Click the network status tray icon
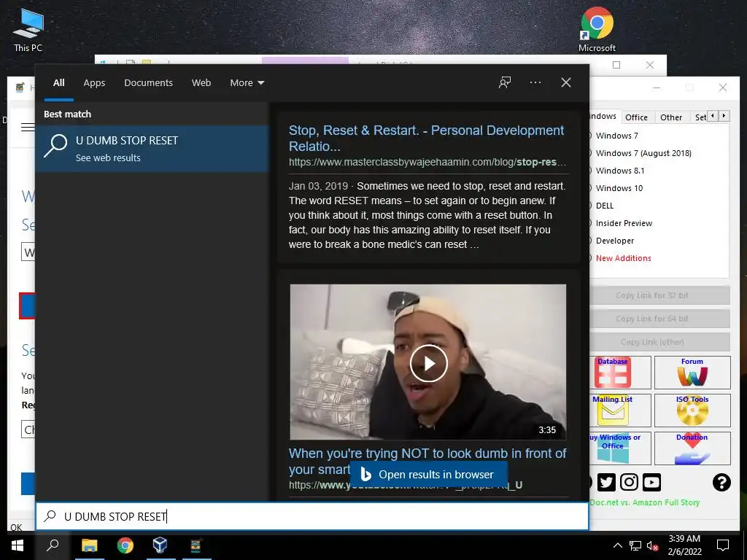Screen dimensions: 747x560 pos(635,545)
